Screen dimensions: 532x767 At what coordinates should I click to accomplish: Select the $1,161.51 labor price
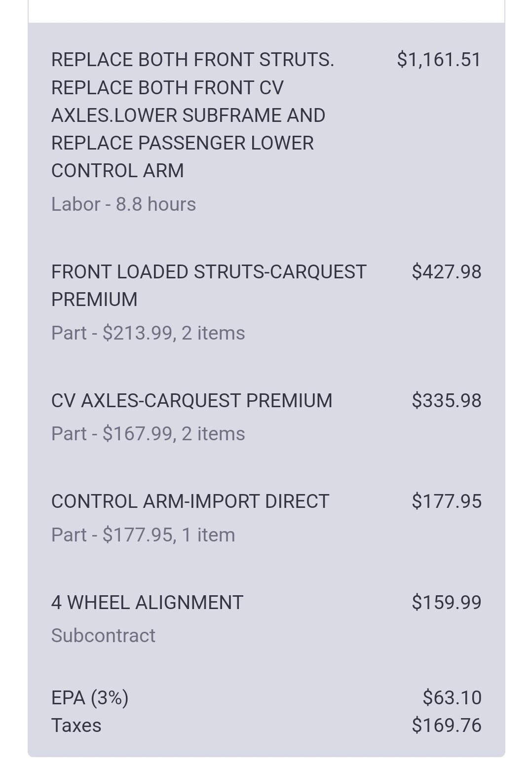pos(439,60)
